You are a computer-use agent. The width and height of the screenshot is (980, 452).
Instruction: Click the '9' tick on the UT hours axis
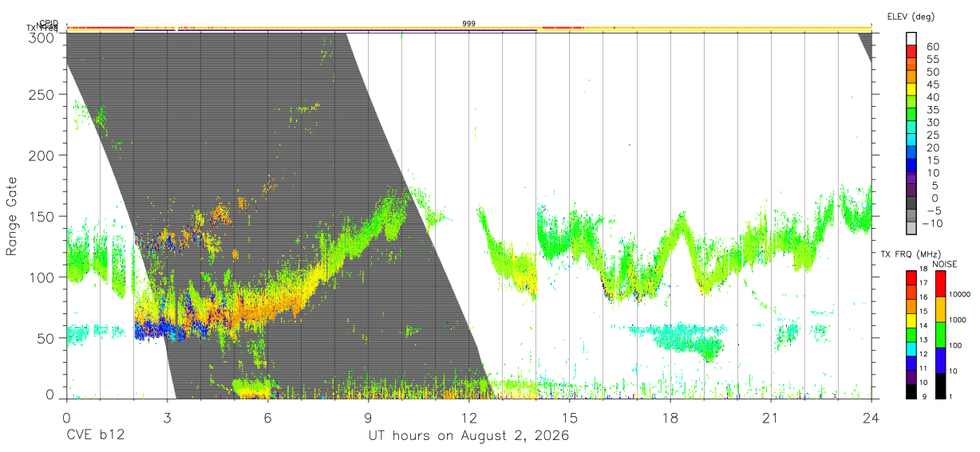point(368,418)
